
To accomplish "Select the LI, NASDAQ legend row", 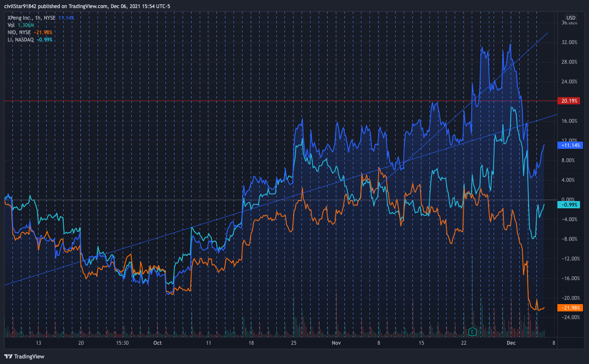I will (x=30, y=39).
